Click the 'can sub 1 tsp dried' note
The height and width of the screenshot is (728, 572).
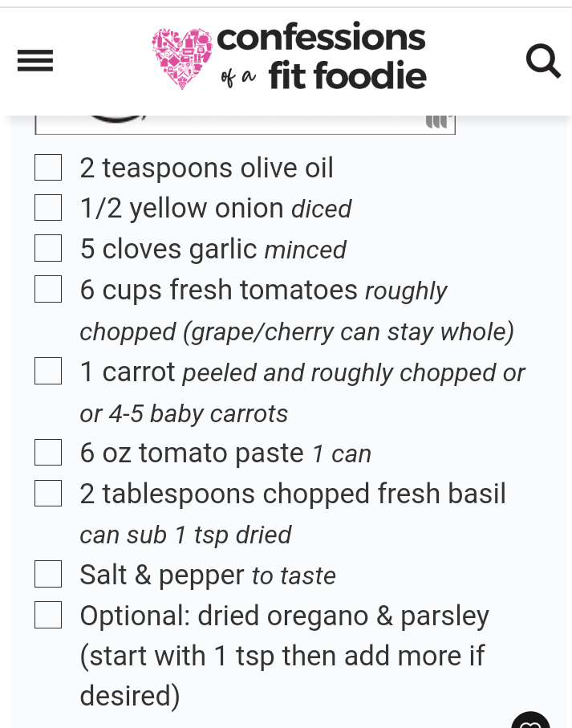[185, 535]
